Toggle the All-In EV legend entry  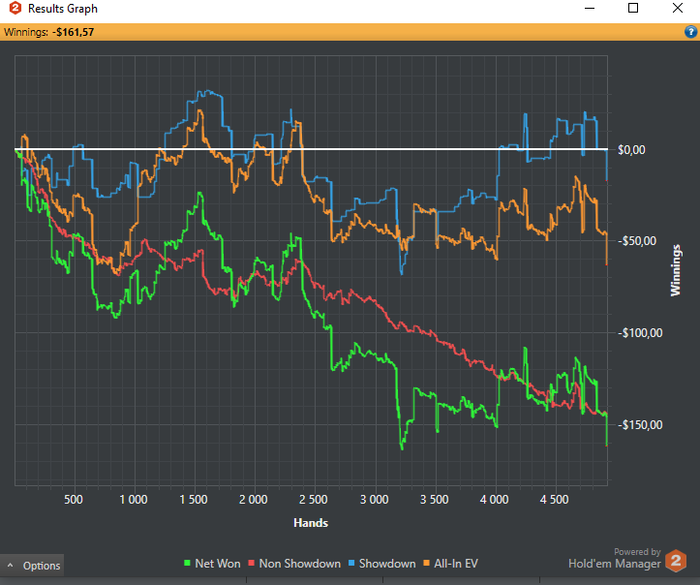tap(450, 564)
